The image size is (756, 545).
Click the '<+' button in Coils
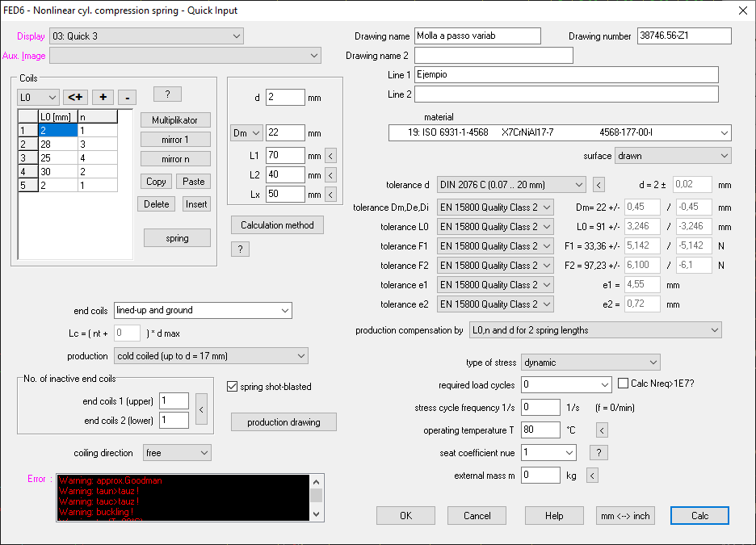[75, 97]
